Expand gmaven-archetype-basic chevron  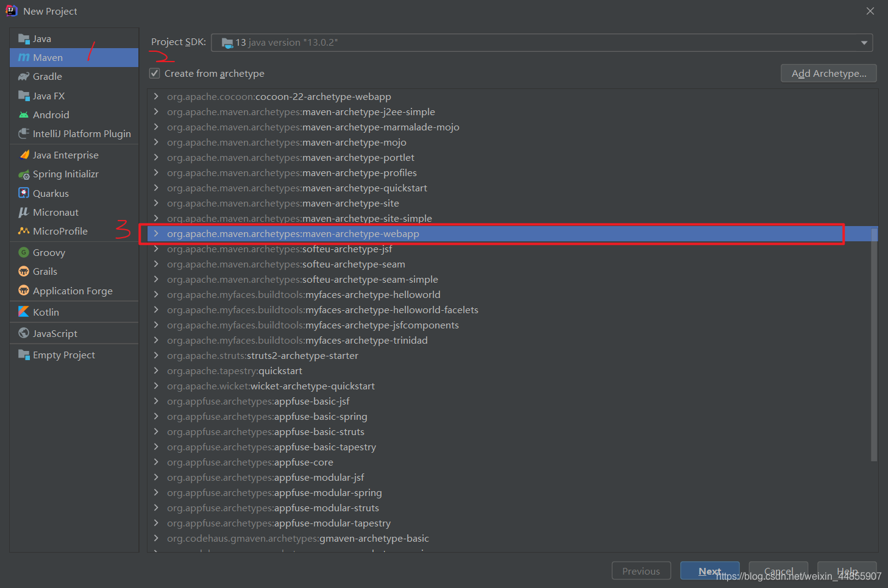[x=156, y=538]
